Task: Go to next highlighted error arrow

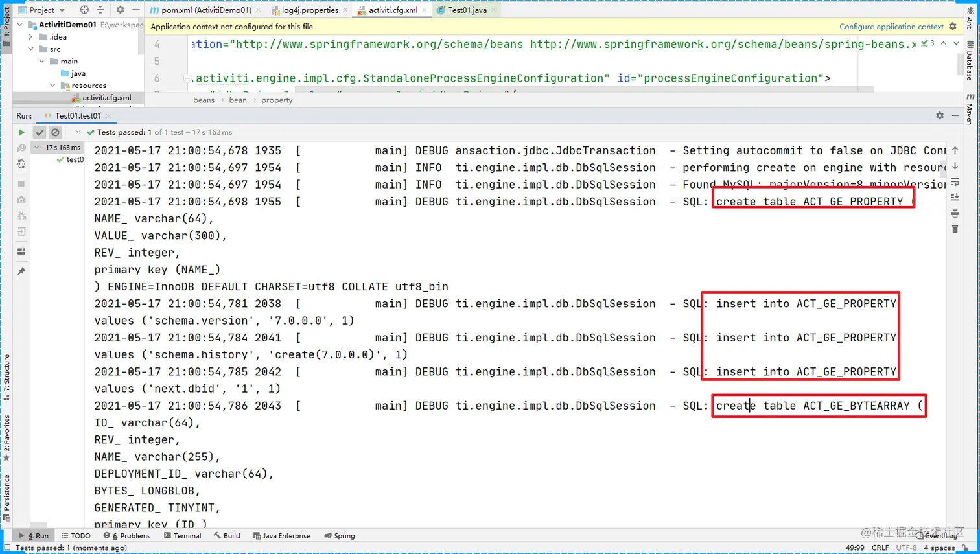Action: [956, 43]
